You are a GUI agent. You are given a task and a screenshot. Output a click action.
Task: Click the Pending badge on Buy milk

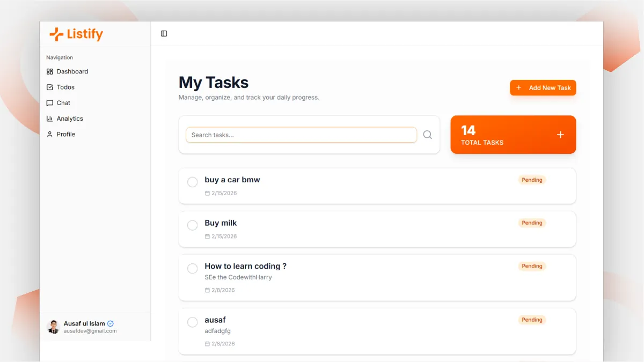click(532, 223)
